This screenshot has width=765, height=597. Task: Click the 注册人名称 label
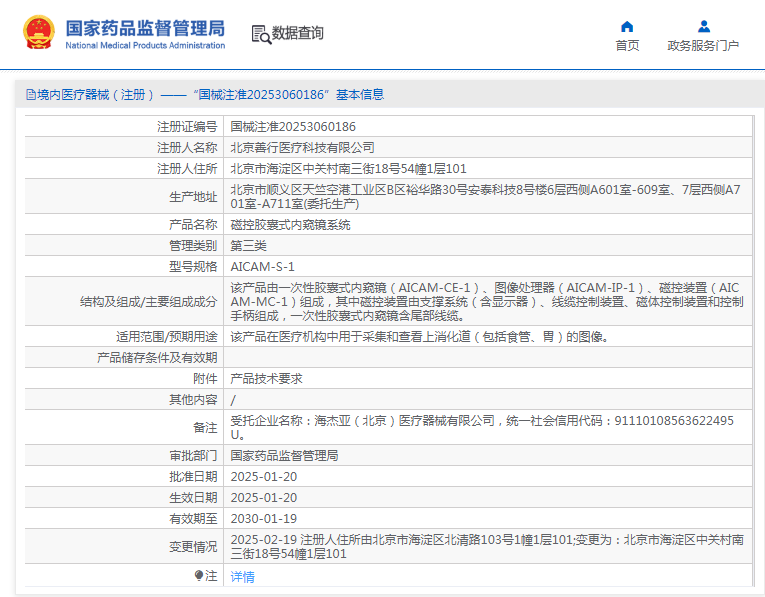(187, 148)
